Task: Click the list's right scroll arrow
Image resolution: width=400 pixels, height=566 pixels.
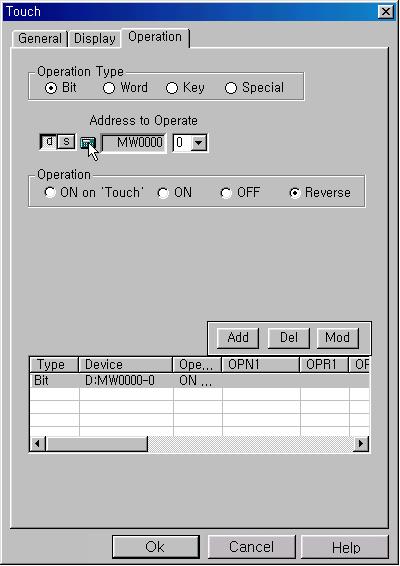Action: [x=361, y=444]
